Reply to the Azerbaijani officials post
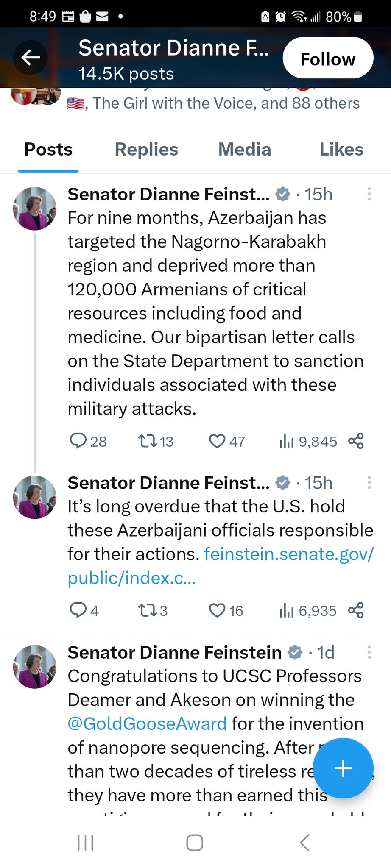391x868 pixels. [78, 610]
